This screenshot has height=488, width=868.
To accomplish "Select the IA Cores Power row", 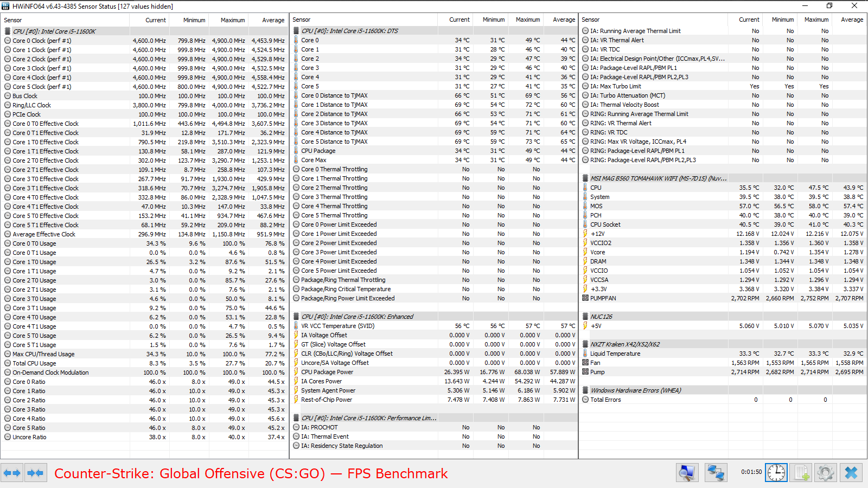I will point(434,381).
